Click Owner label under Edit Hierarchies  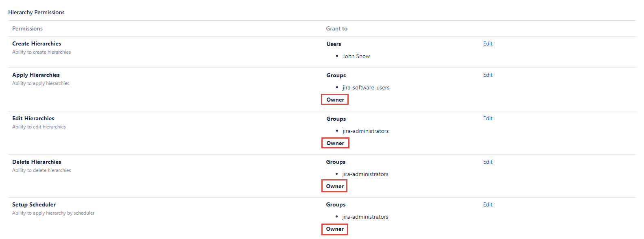[x=335, y=143]
